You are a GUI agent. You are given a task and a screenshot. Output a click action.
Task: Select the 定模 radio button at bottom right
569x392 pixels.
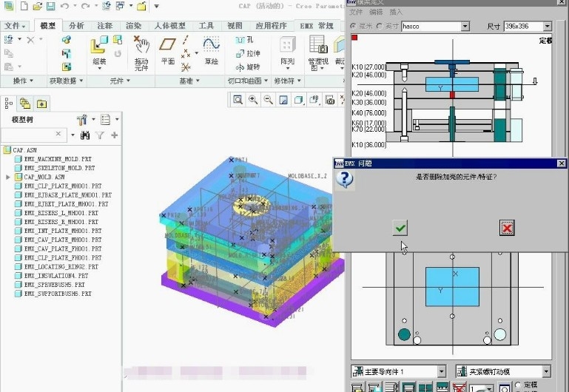(x=518, y=385)
